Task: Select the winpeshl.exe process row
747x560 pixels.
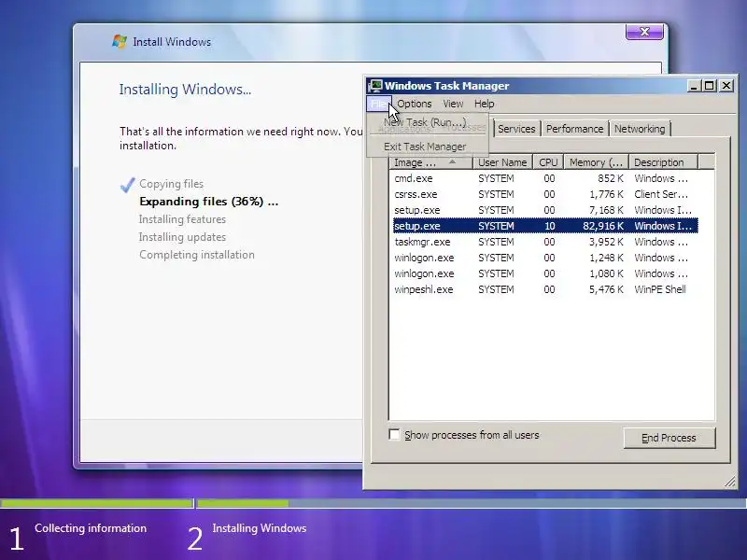Action: 545,289
